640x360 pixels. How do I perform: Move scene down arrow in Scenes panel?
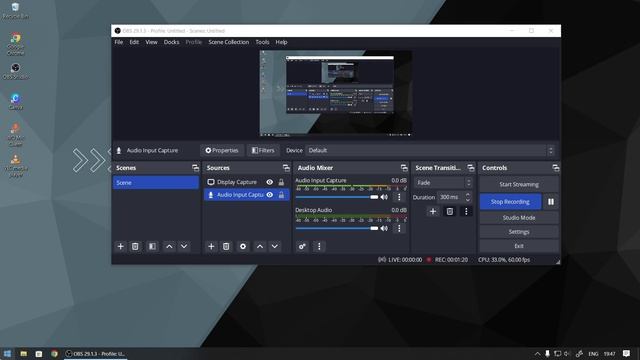[184, 247]
